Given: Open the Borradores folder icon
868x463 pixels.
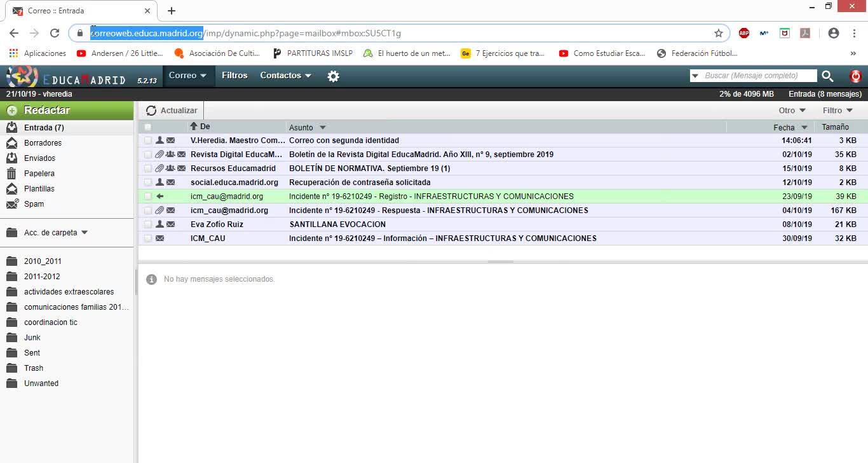Looking at the screenshot, I should (11, 143).
